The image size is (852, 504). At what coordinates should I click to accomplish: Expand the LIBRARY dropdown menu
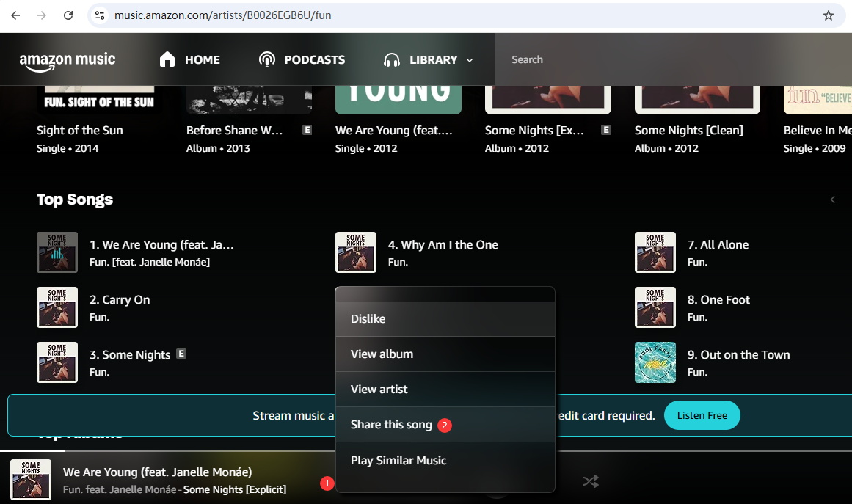coord(428,59)
